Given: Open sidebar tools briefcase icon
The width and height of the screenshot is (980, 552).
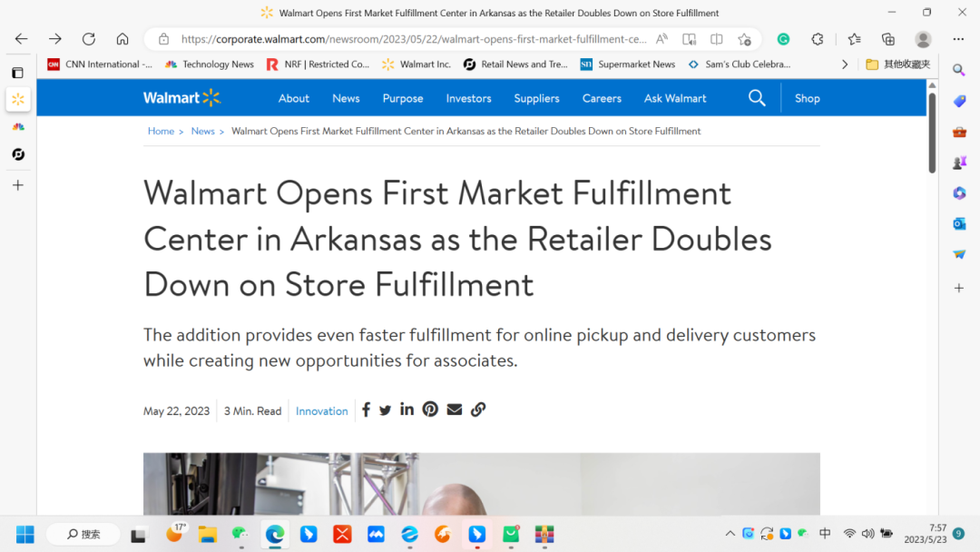Looking at the screenshot, I should click(959, 132).
